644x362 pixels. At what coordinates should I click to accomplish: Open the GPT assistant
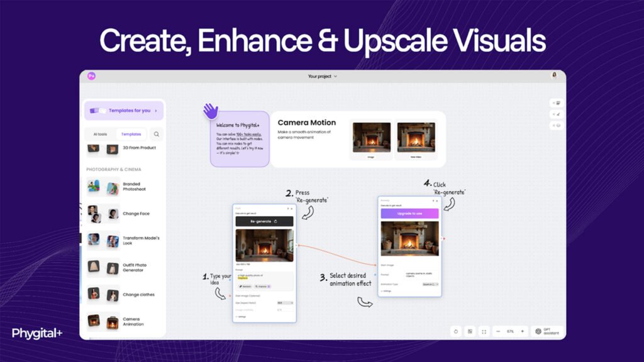pos(545,331)
